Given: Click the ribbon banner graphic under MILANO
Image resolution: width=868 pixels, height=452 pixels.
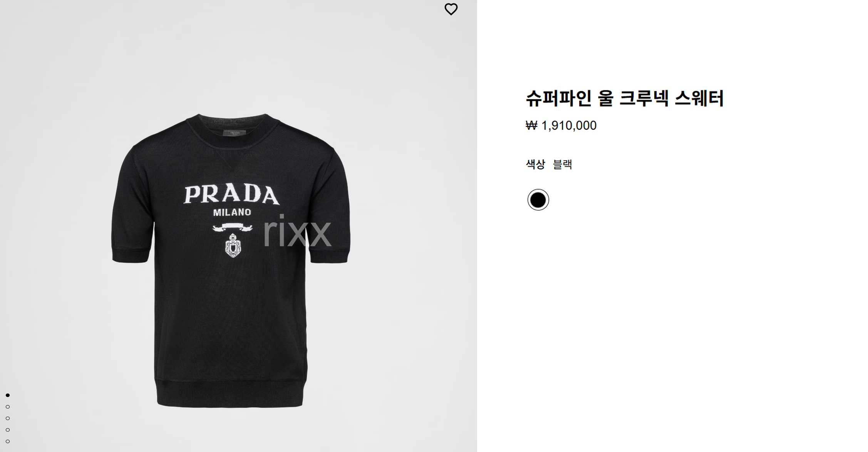Looking at the screenshot, I should pos(232,227).
